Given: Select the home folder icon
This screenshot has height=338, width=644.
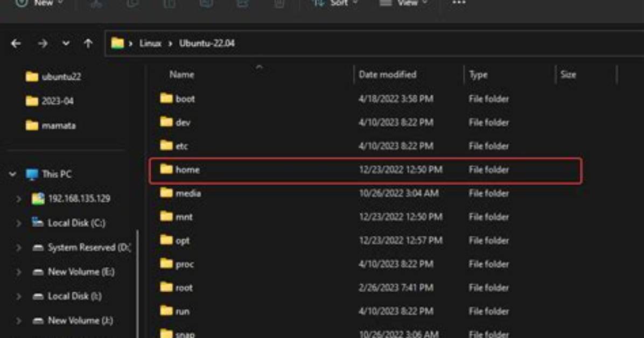Looking at the screenshot, I should (x=166, y=169).
